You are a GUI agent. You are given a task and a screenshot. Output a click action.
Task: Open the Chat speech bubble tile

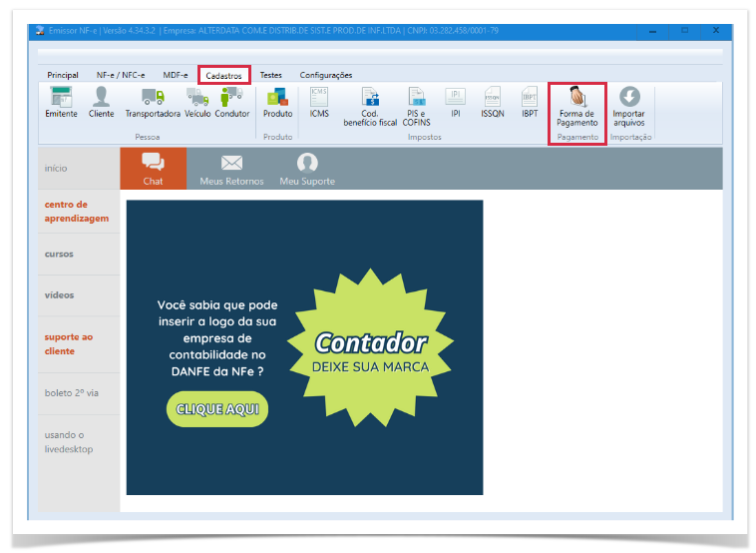(x=153, y=169)
